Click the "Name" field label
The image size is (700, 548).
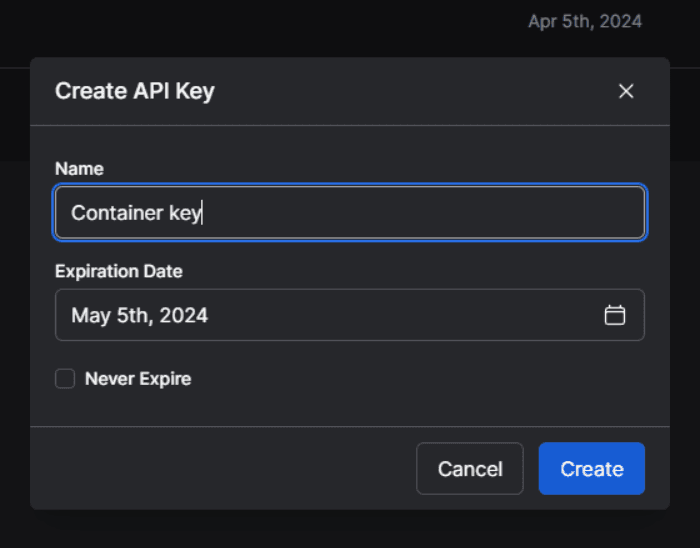(x=79, y=168)
